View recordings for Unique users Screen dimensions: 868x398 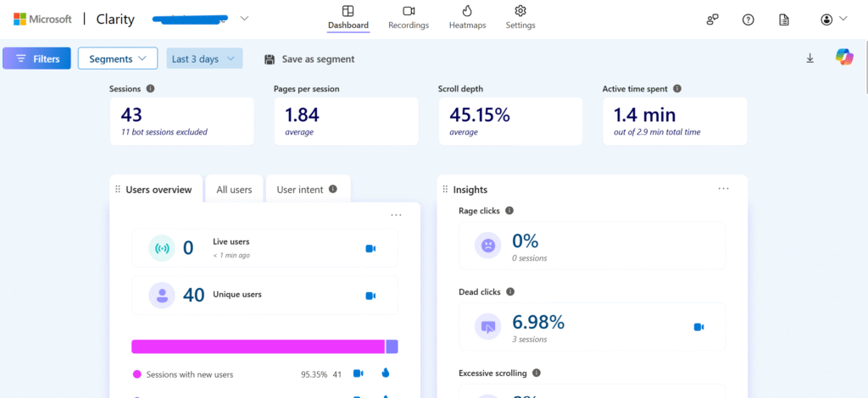click(x=371, y=296)
